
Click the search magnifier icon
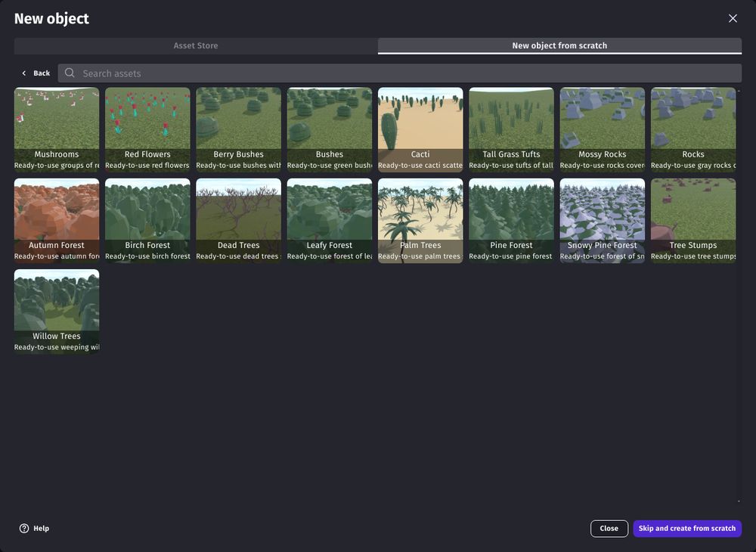70,73
